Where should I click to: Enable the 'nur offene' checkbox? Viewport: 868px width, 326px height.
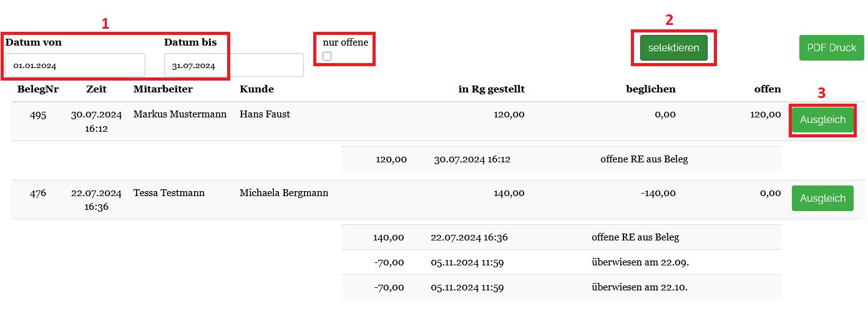(x=327, y=56)
